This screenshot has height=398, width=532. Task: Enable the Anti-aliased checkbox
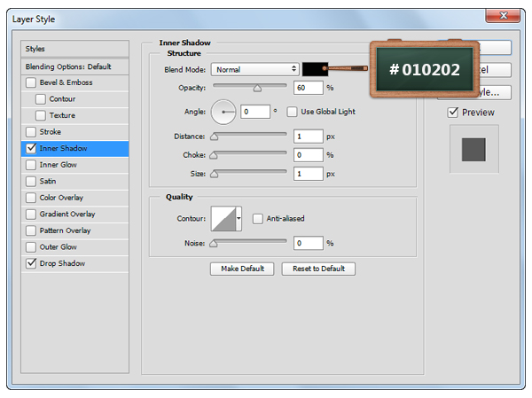pos(258,218)
